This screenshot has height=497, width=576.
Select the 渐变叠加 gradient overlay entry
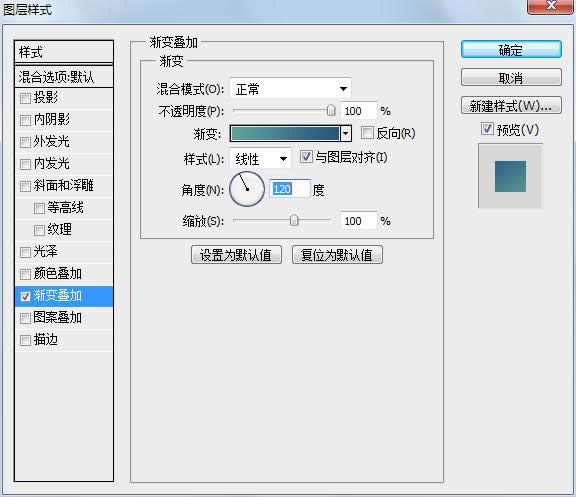point(64,296)
